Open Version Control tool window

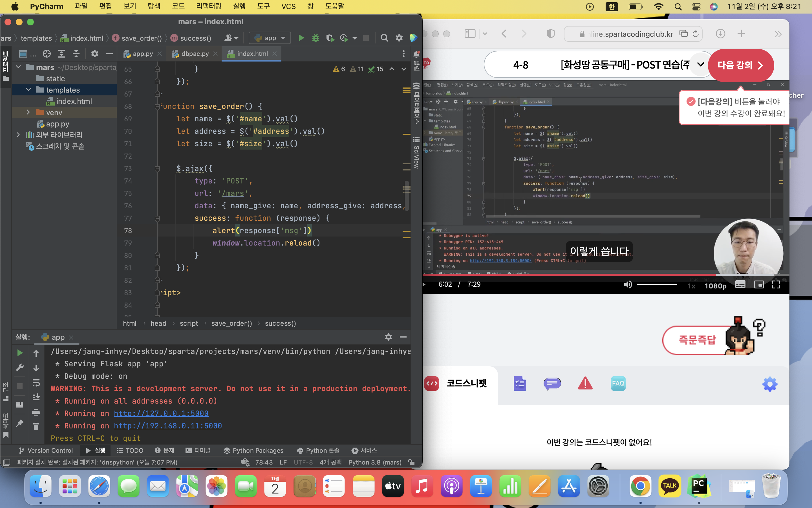click(x=46, y=450)
